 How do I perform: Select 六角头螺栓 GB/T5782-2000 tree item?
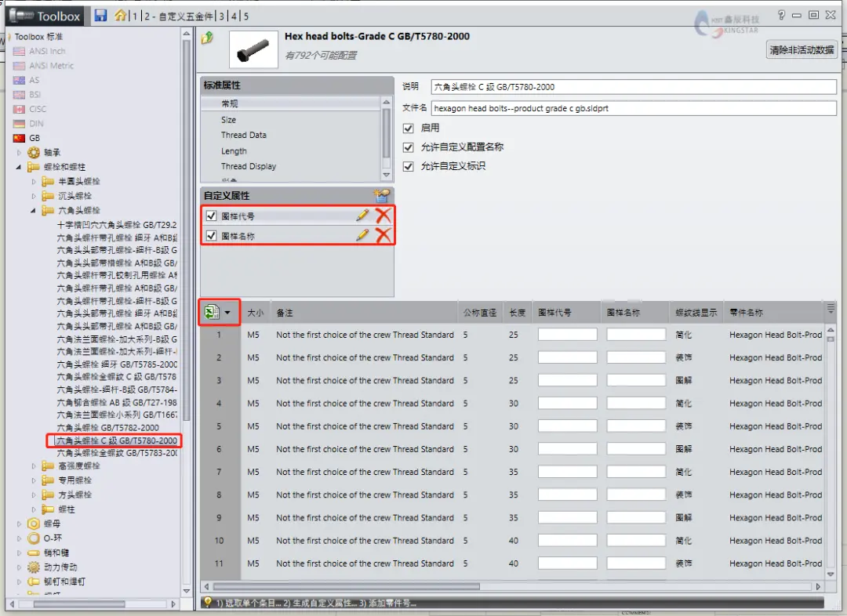pos(108,428)
